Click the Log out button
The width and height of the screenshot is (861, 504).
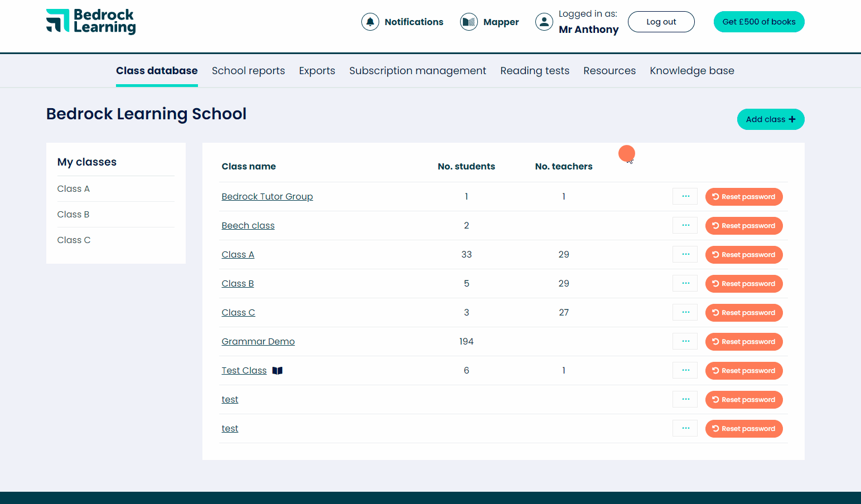661,21
